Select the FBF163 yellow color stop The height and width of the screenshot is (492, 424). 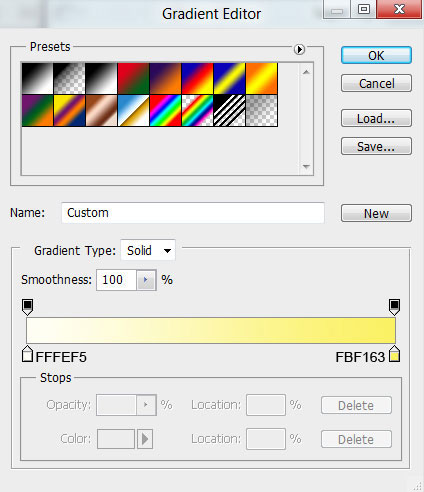pyautogui.click(x=394, y=354)
